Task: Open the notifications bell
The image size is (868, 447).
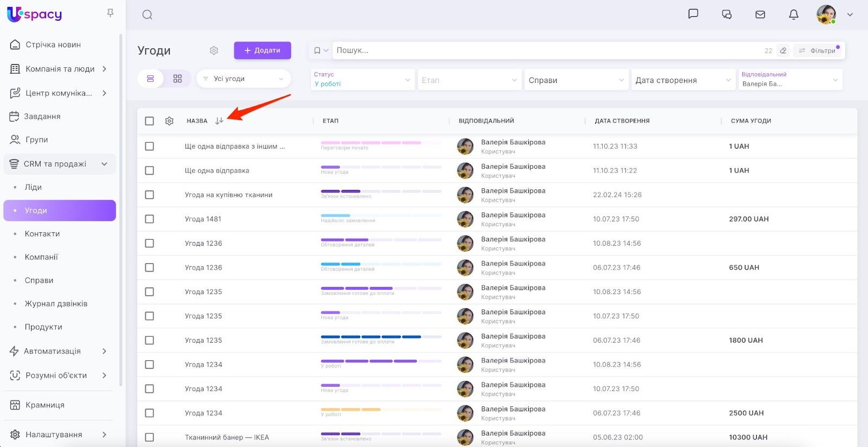Action: click(793, 15)
